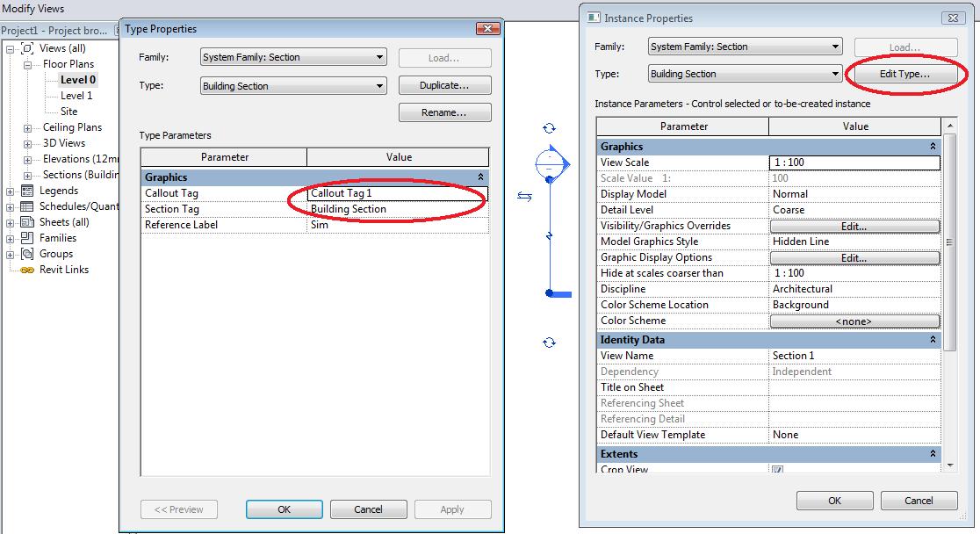Click the Section Tag Building Section value
The image size is (980, 534).
398,209
